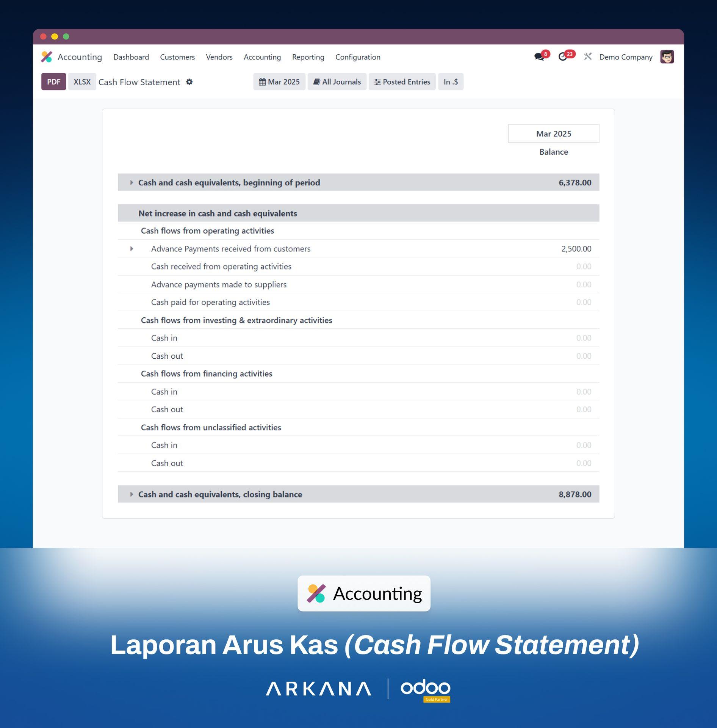This screenshot has height=728, width=717.
Task: Click the Accounting badge above the caption
Action: [x=363, y=593]
